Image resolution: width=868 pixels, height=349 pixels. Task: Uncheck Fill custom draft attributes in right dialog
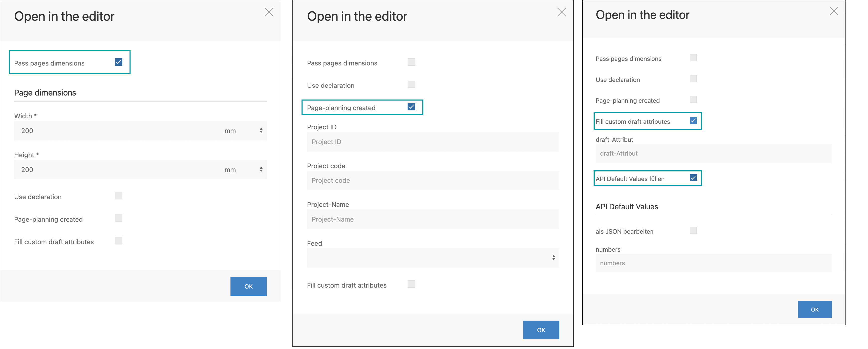pos(693,121)
